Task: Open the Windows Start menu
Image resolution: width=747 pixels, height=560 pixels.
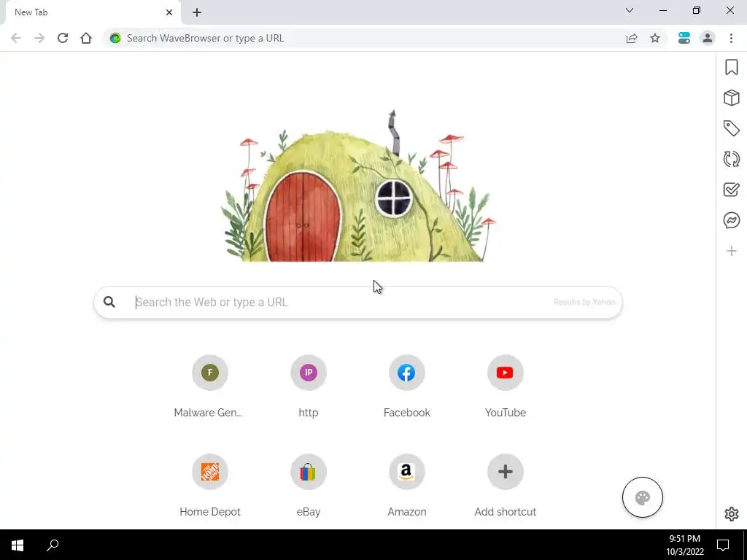Action: [18, 545]
